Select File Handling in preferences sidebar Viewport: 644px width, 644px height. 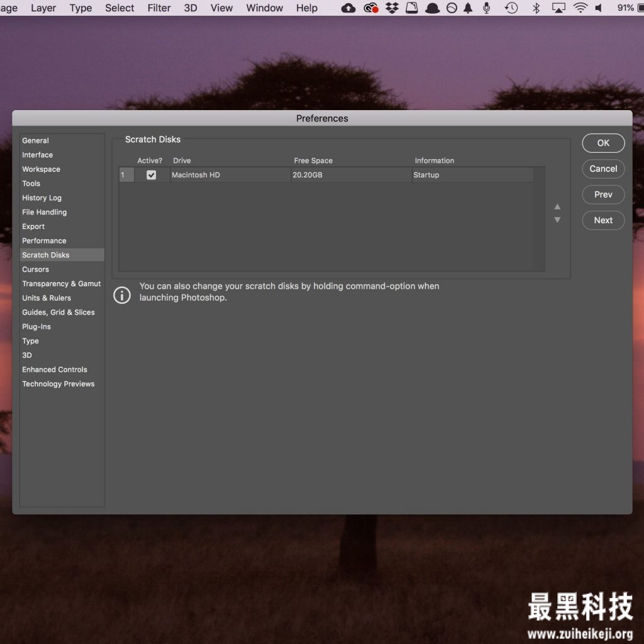[62, 213]
